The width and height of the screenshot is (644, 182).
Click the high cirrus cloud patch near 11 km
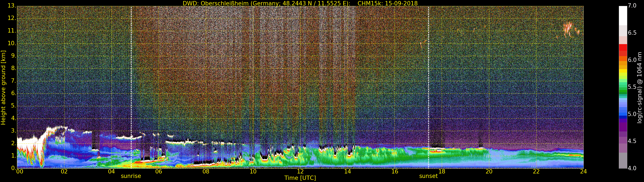[568, 29]
